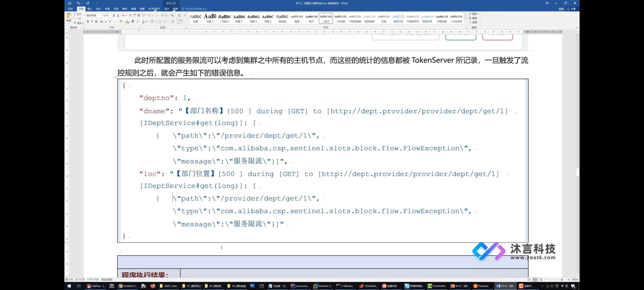Image resolution: width=644 pixels, height=290 pixels.
Task: Click the 共享 share button
Action: click(571, 9)
